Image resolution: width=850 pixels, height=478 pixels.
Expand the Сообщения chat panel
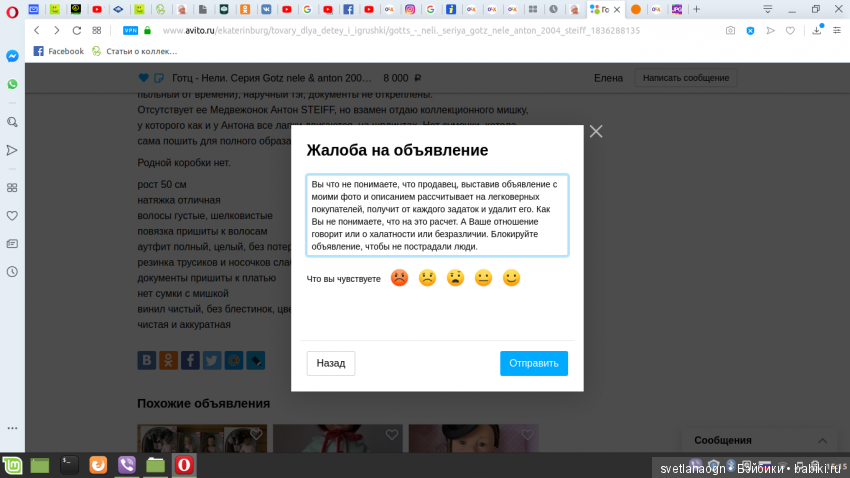822,440
